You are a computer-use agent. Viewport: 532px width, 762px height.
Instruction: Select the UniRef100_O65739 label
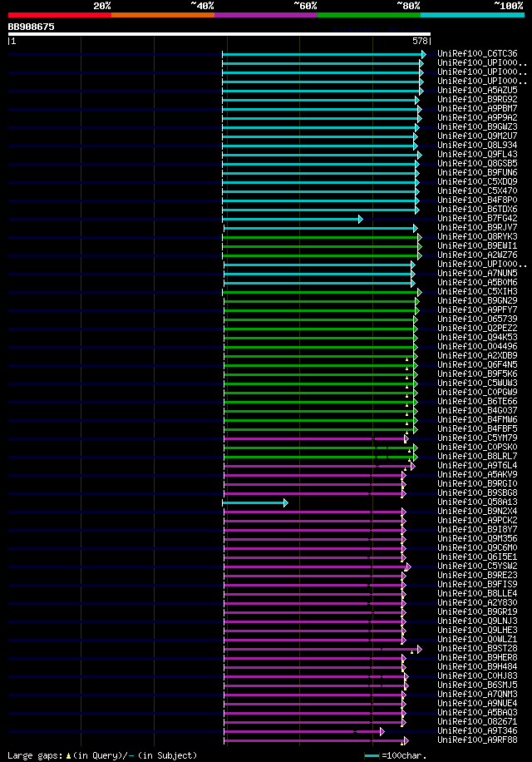click(x=477, y=319)
